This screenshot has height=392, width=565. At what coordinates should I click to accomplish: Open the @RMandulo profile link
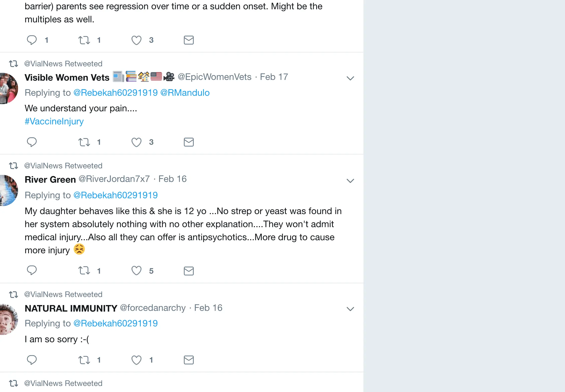(185, 93)
